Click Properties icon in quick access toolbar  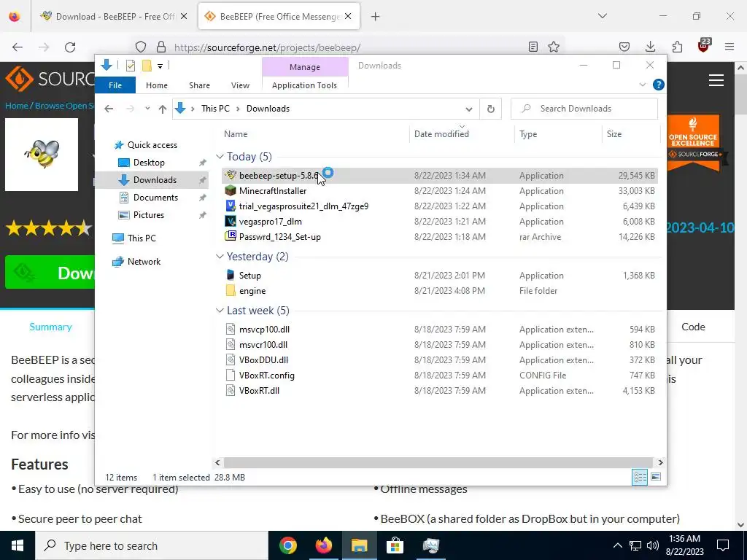point(130,66)
